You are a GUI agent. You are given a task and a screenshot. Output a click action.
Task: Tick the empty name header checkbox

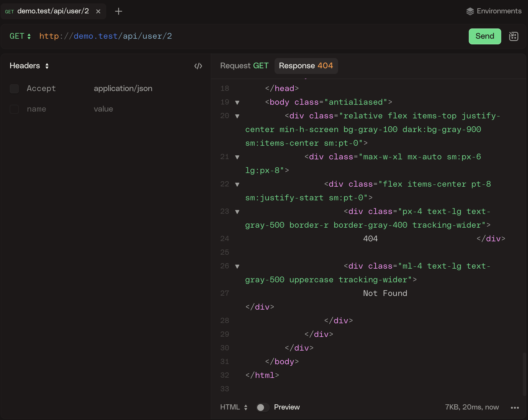(14, 109)
